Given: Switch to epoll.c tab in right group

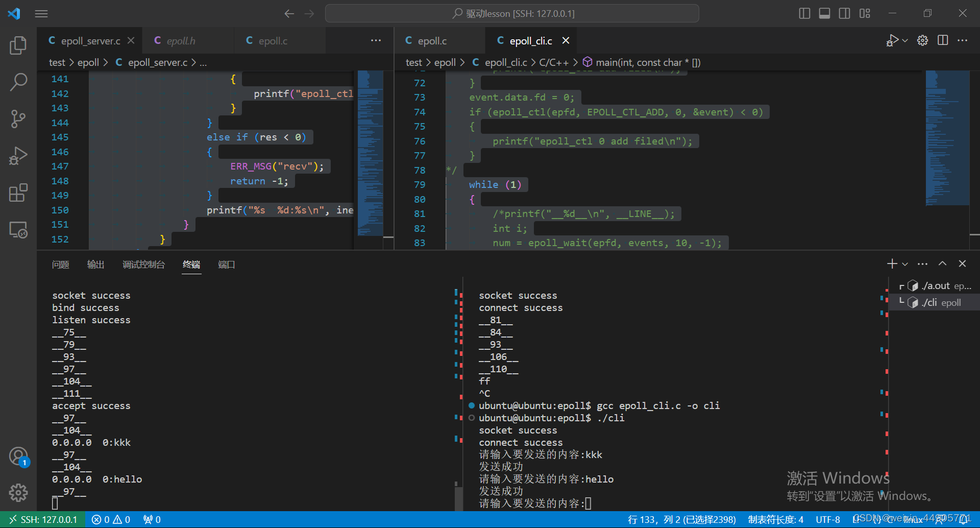Looking at the screenshot, I should tap(440, 41).
